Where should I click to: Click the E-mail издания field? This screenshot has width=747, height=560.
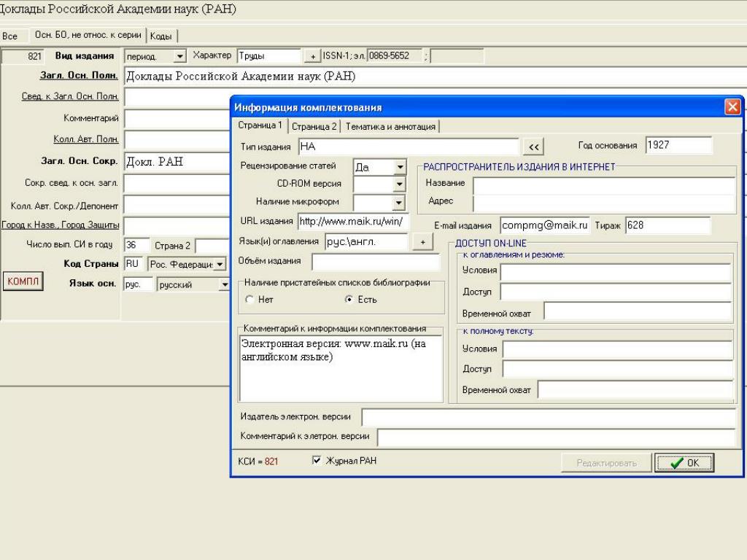pyautogui.click(x=544, y=225)
